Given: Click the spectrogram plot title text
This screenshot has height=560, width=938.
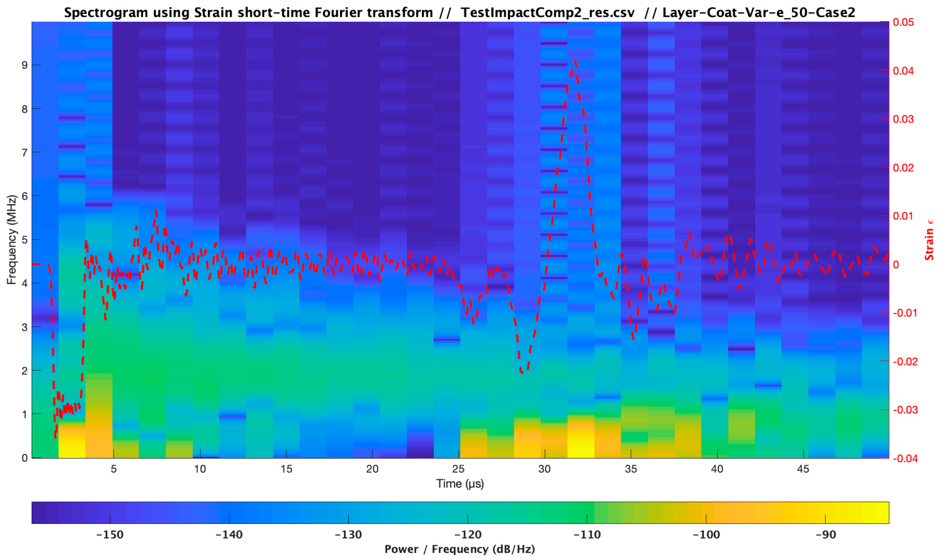Looking at the screenshot, I should click(x=459, y=12).
